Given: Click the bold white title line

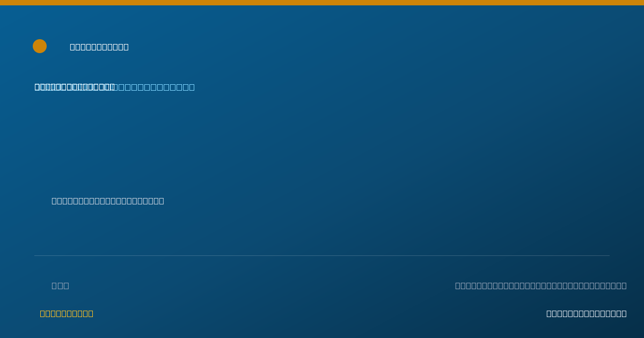Looking at the screenshot, I should [x=75, y=87].
